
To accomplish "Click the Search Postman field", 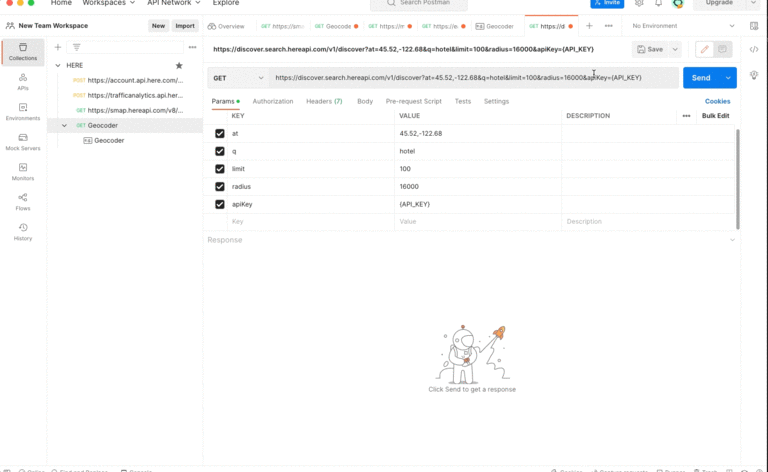I will click(x=419, y=4).
